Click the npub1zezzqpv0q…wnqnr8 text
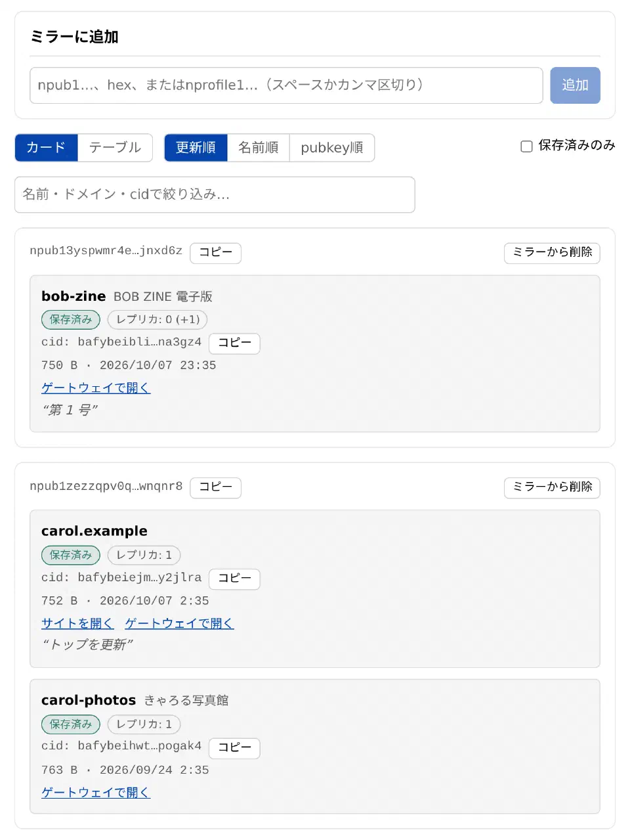Viewport: 630px width, 840px height. [x=106, y=486]
